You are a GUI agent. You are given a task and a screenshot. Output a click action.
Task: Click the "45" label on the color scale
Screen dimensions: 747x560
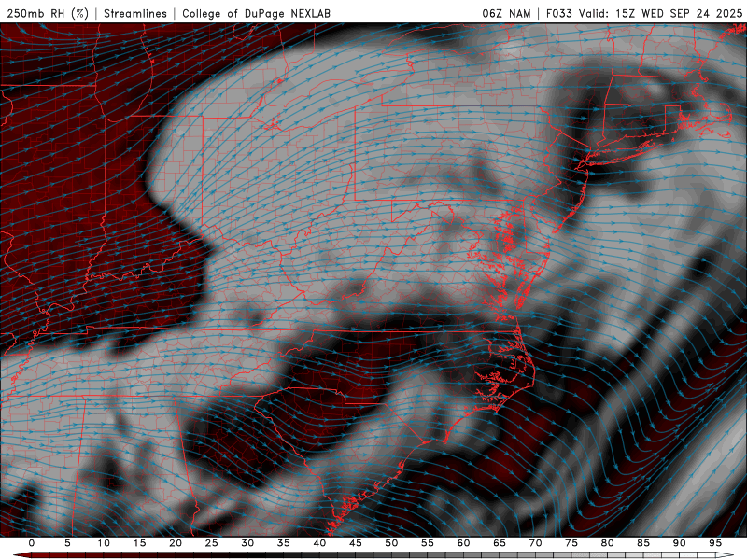pyautogui.click(x=356, y=543)
